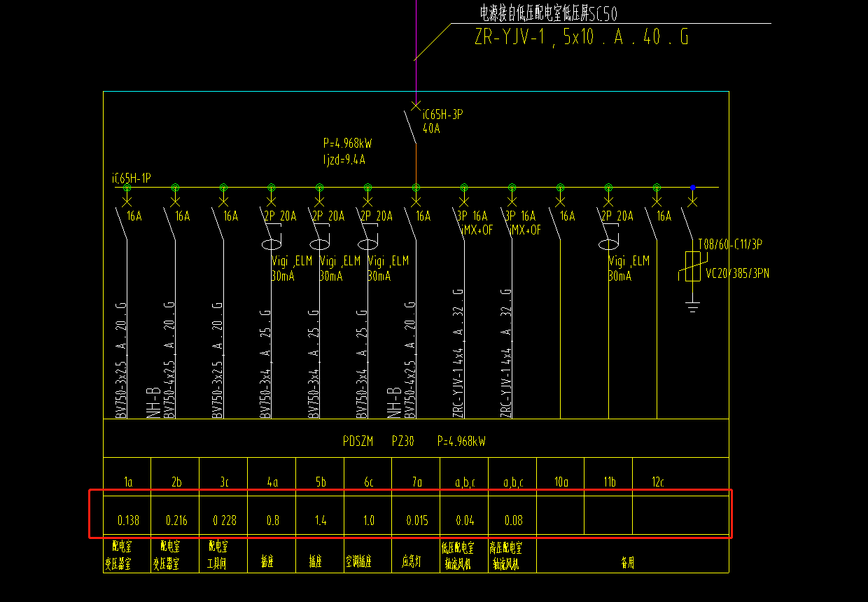Click the load value "0.8"
This screenshot has height=602, width=868.
(272, 521)
